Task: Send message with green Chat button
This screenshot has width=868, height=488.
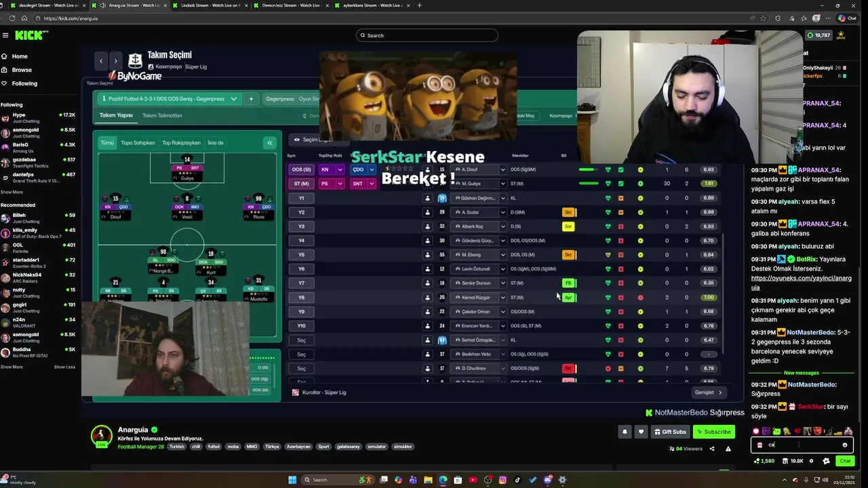Action: (x=844, y=461)
